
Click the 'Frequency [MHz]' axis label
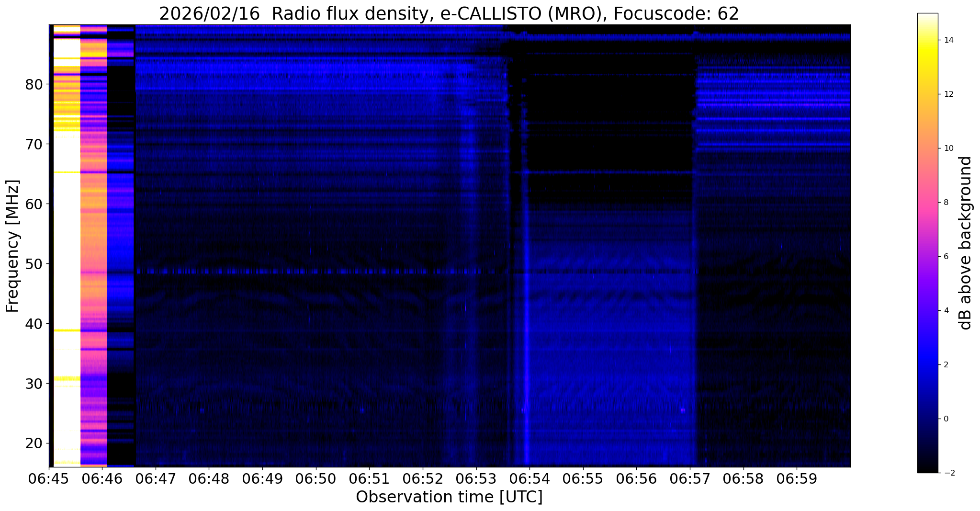[13, 246]
